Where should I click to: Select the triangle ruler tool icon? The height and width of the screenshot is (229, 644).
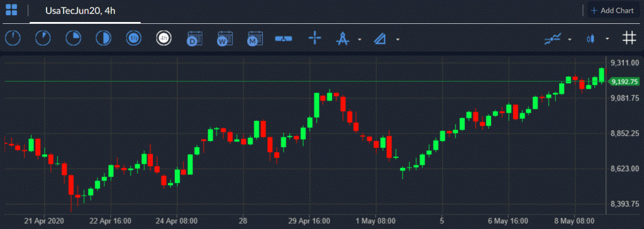click(x=380, y=38)
